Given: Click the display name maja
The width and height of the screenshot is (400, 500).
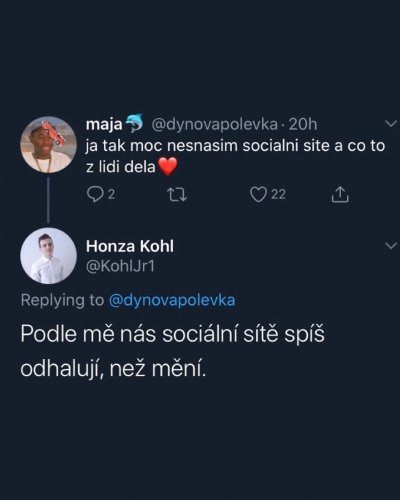Looking at the screenshot, I should (x=104, y=125).
